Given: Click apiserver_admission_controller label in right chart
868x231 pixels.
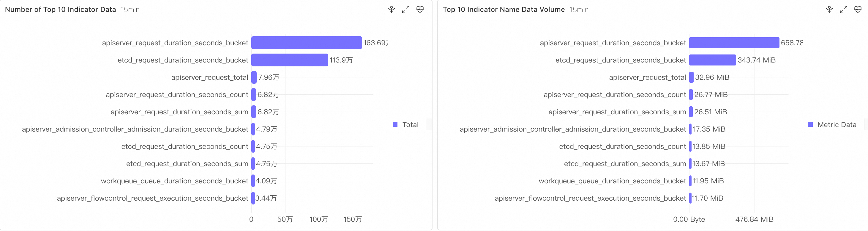Looking at the screenshot, I should (x=573, y=129).
